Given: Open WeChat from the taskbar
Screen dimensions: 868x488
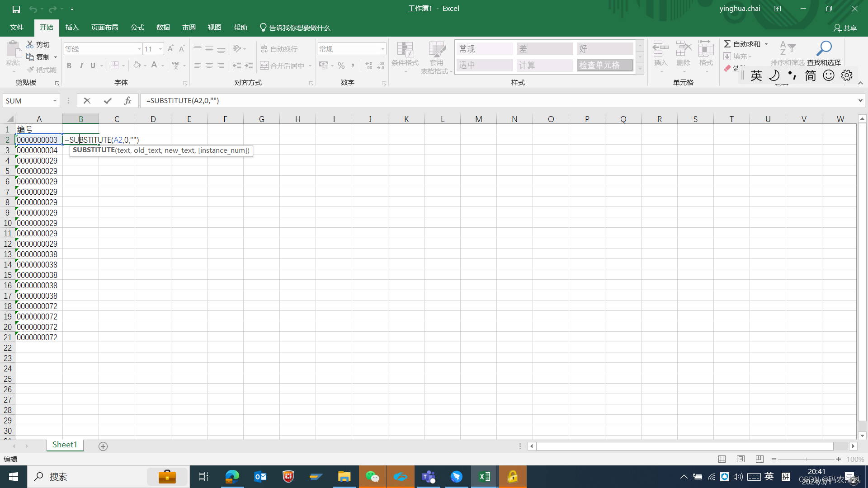Looking at the screenshot, I should [373, 477].
